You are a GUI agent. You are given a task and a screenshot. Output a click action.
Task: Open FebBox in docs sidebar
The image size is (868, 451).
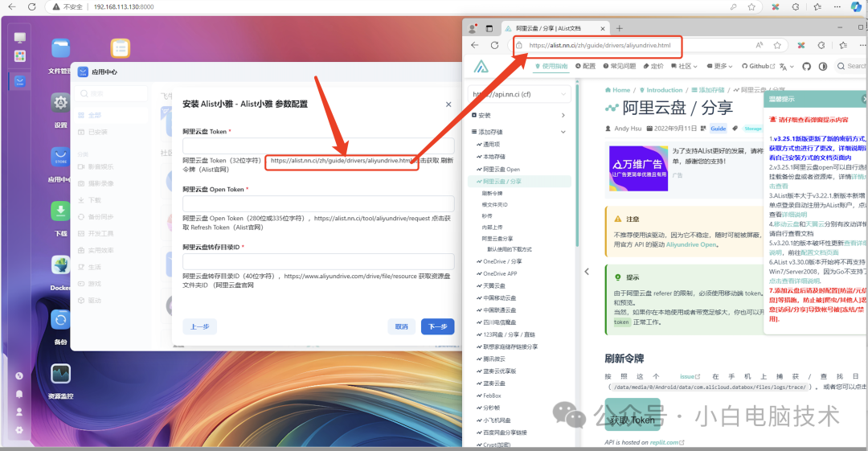click(492, 396)
